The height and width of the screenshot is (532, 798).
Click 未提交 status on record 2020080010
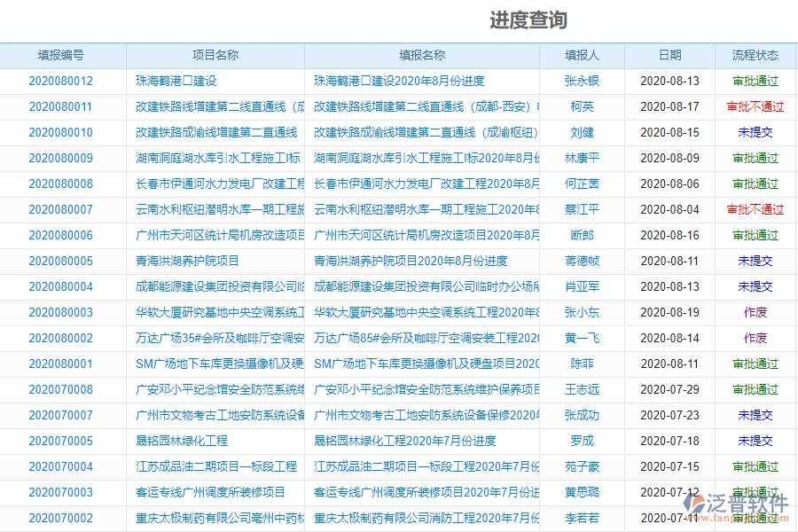755,131
